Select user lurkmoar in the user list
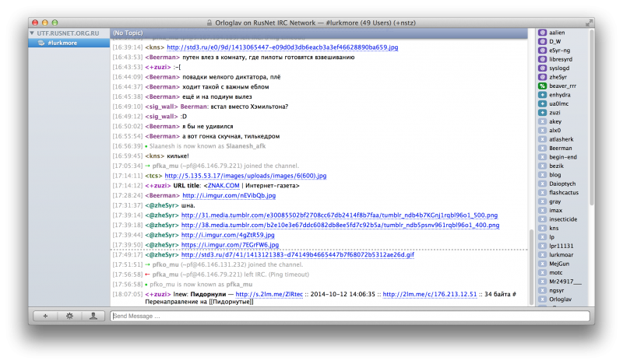The width and height of the screenshot is (623, 364). pyautogui.click(x=562, y=255)
